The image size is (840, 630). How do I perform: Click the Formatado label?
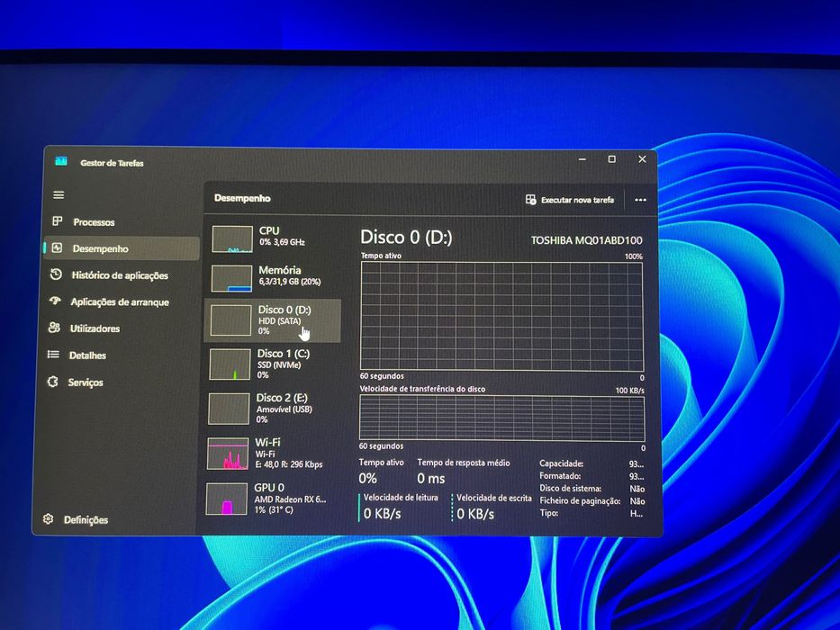[x=560, y=476]
